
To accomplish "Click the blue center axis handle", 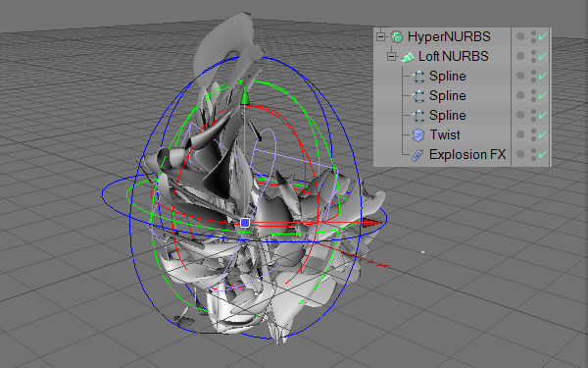I will [x=245, y=223].
